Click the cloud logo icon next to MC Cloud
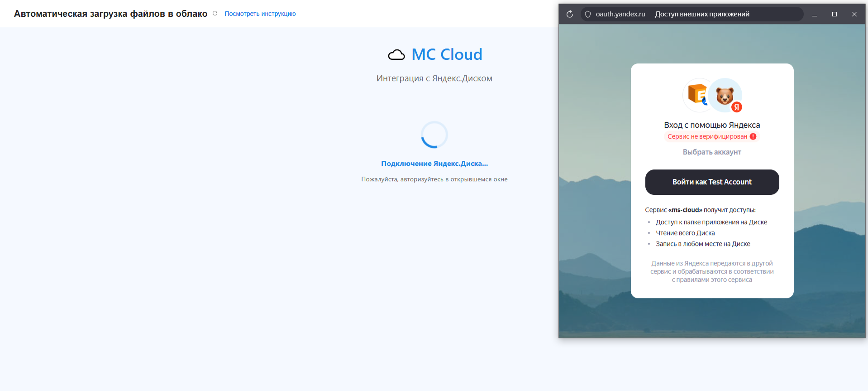Viewport: 868px width, 391px height. tap(396, 55)
